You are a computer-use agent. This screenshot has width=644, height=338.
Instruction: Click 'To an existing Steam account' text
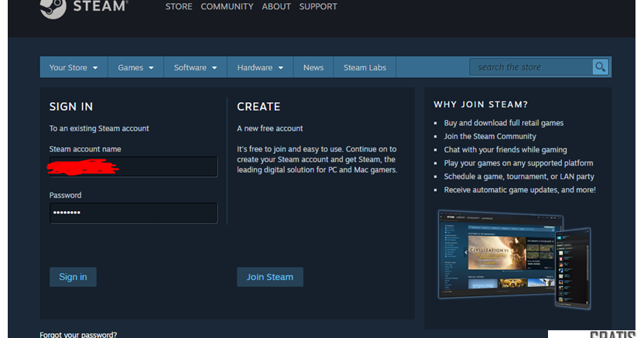(99, 128)
